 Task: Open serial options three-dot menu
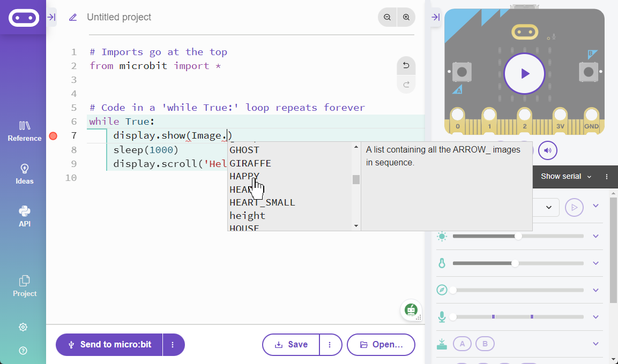[x=607, y=177]
